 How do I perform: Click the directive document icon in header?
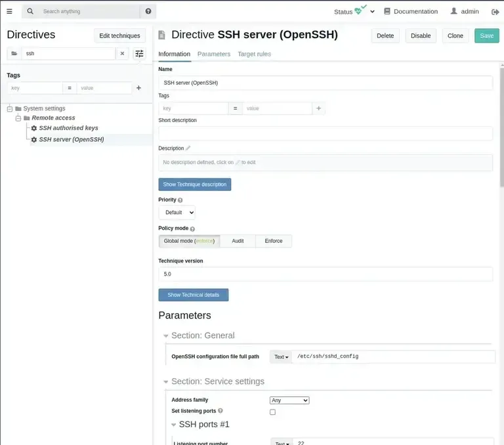tap(161, 35)
